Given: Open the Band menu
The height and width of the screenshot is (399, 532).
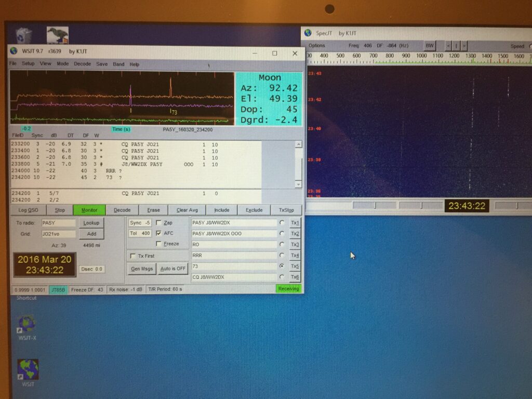Looking at the screenshot, I should pos(119,64).
